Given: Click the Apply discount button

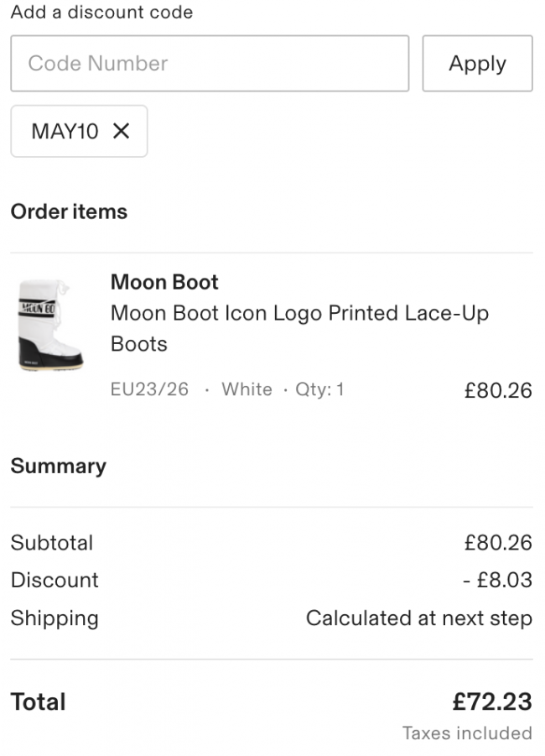Looking at the screenshot, I should coord(477,64).
